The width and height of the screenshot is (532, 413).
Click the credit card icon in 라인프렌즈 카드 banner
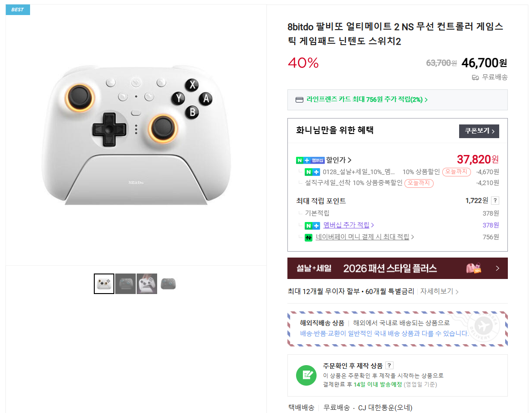pos(299,100)
